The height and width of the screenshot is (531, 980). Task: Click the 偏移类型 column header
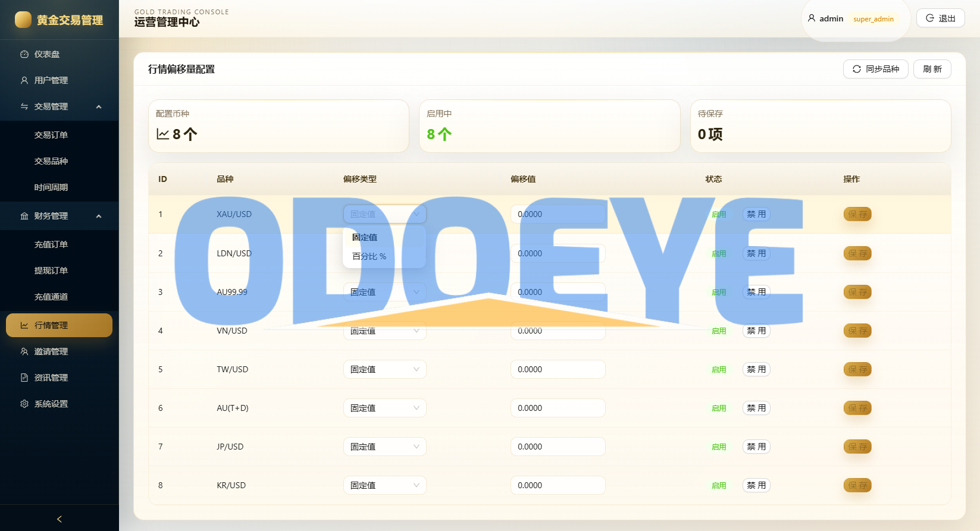coord(360,179)
